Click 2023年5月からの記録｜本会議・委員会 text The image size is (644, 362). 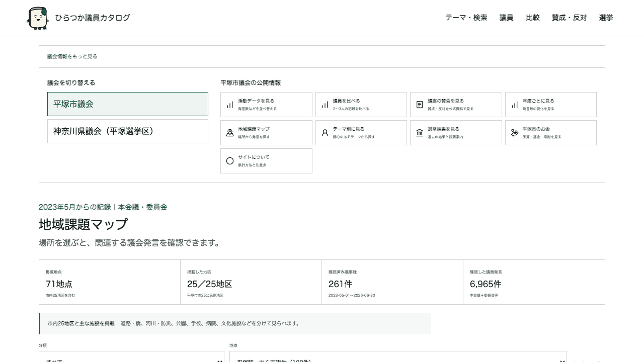103,207
